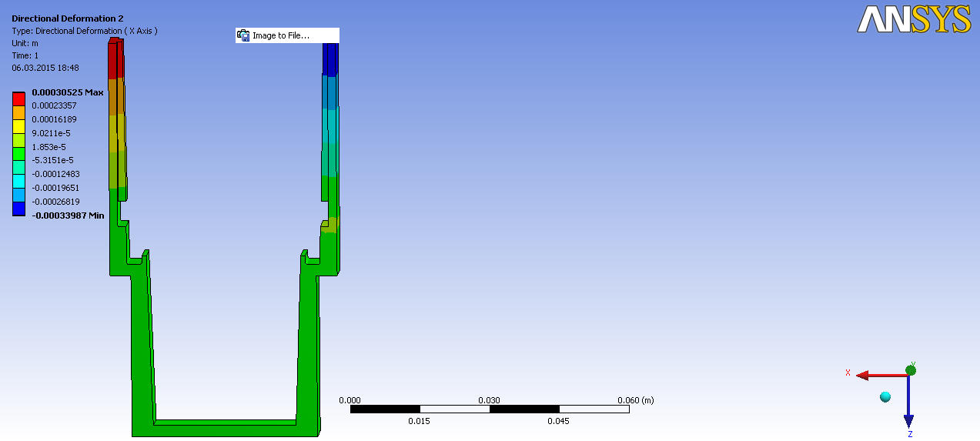The width and height of the screenshot is (980, 441).
Task: Click the 'Time: 1' label
Action: (x=25, y=55)
